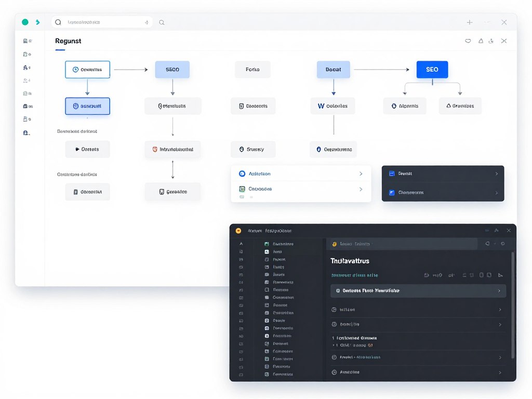Image resolution: width=532 pixels, height=399 pixels.
Task: Click the first row's blue icon in dark popup
Action: (x=392, y=174)
